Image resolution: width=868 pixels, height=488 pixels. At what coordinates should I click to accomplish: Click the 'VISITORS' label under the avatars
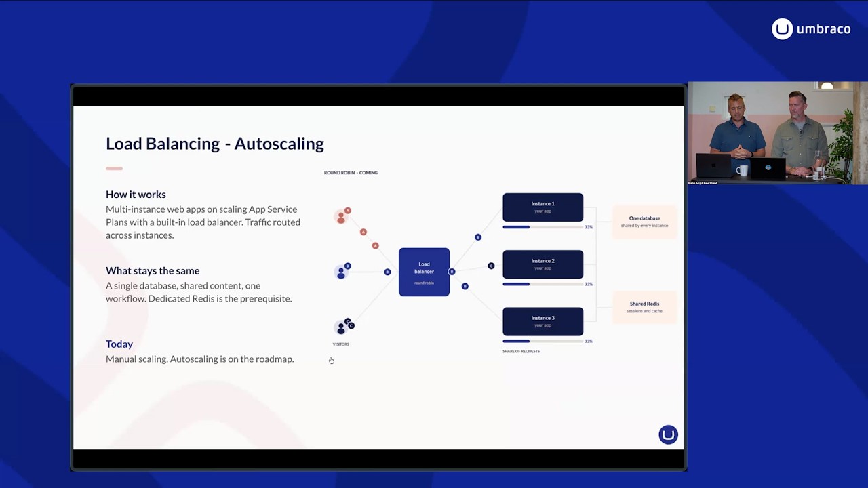340,344
